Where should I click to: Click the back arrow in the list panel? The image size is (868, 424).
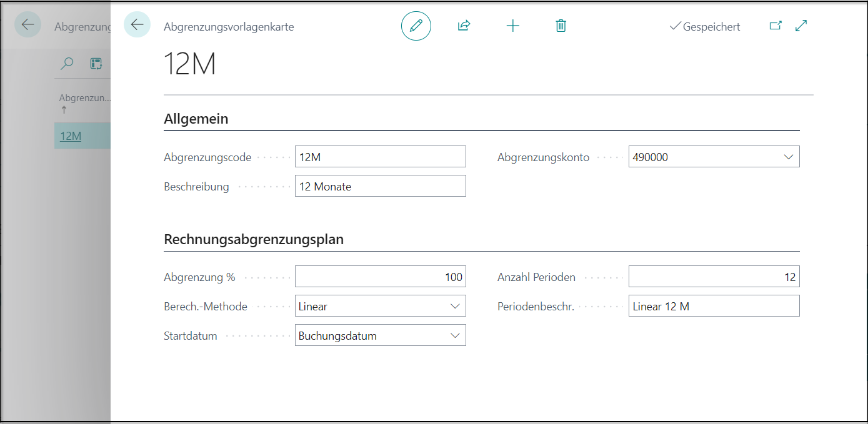[x=27, y=24]
